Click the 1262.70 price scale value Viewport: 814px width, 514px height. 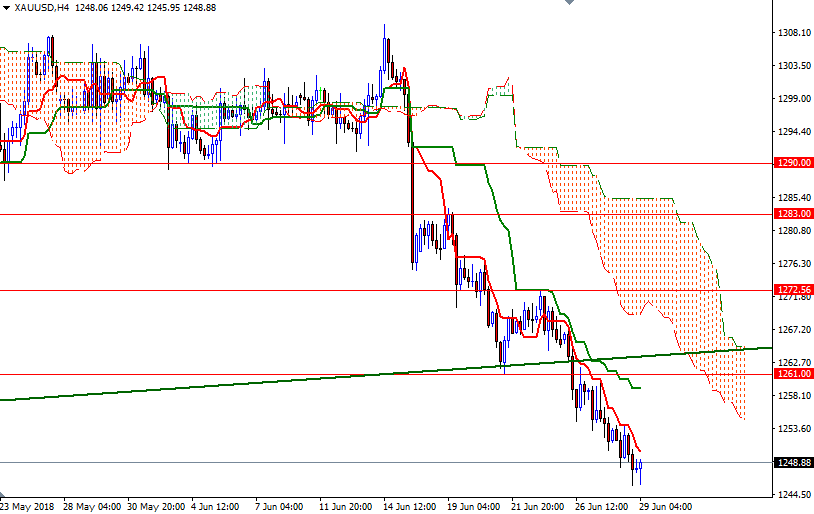[794, 362]
